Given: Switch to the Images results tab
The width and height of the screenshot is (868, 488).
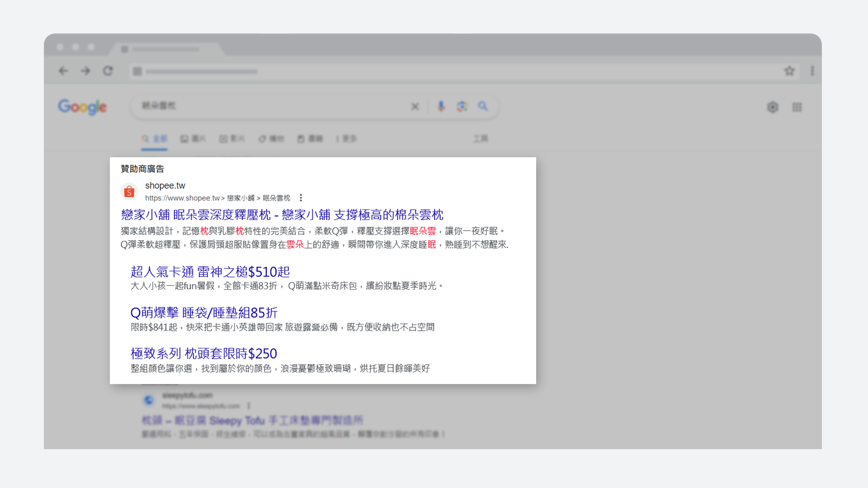Looking at the screenshot, I should pos(193,139).
